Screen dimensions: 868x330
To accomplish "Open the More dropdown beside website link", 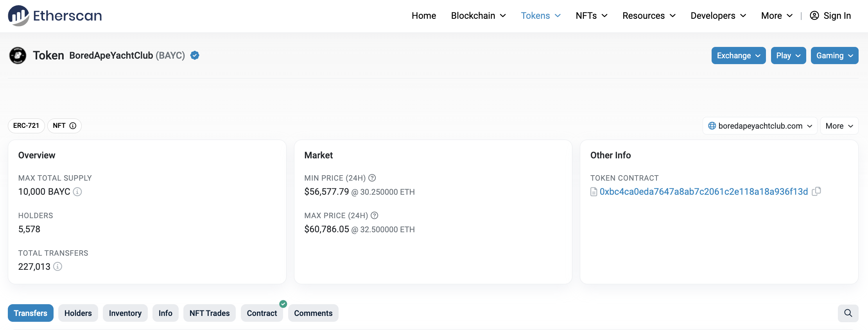I will tap(839, 126).
